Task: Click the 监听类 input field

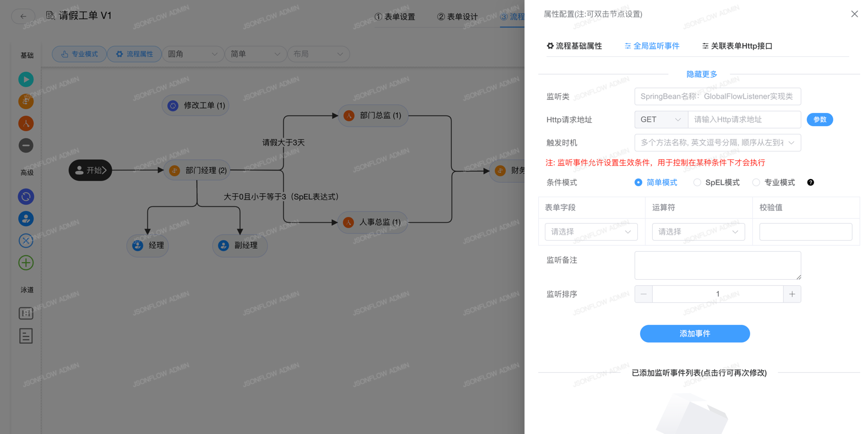Action: point(717,96)
